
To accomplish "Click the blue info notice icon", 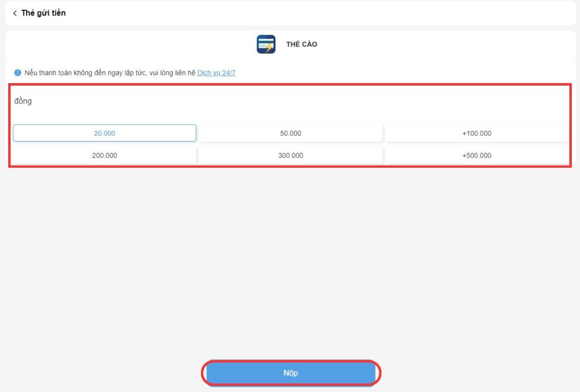I will (x=18, y=73).
